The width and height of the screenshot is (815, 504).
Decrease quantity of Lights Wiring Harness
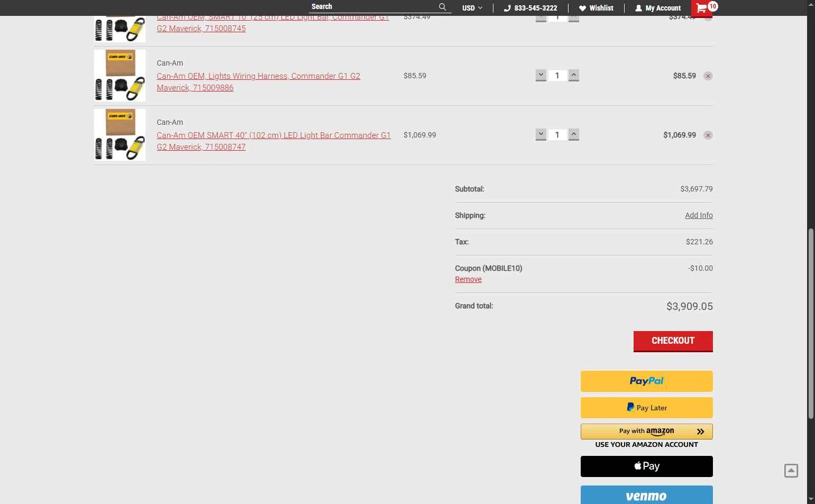(541, 76)
